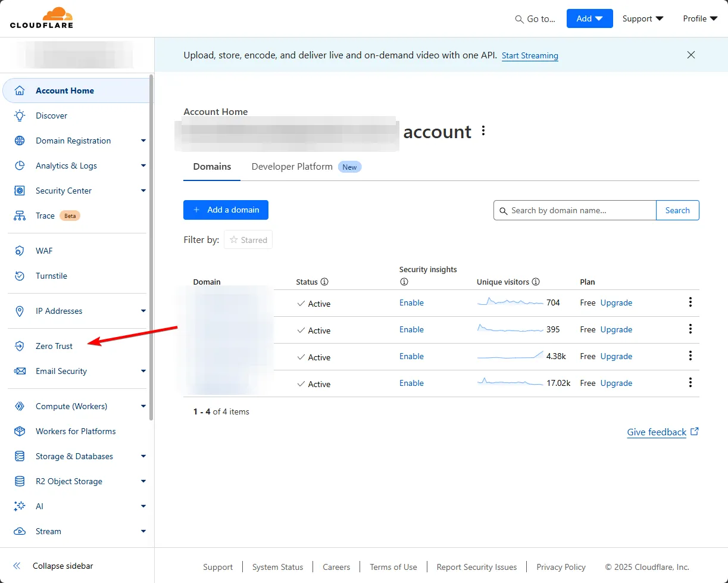
Task: Click the WAF shield icon
Action: tap(20, 251)
